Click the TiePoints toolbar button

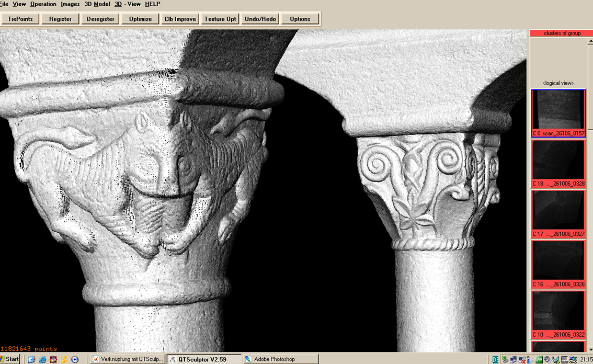[20, 19]
